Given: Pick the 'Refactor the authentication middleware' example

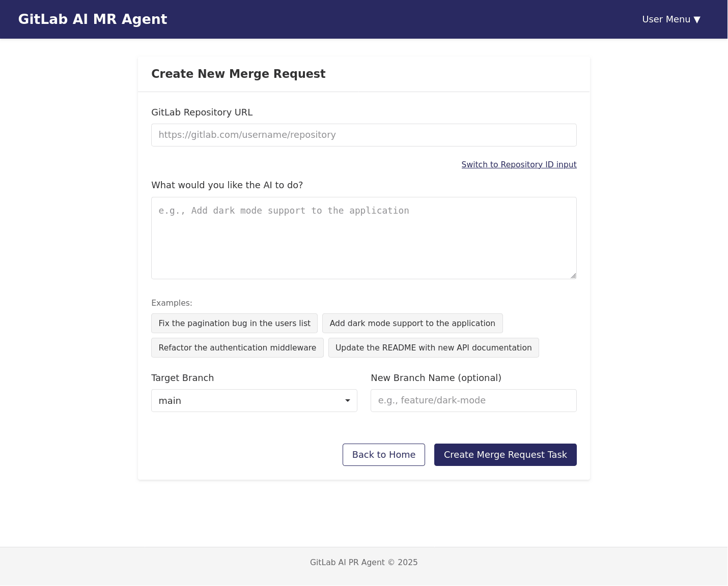Looking at the screenshot, I should 237,348.
